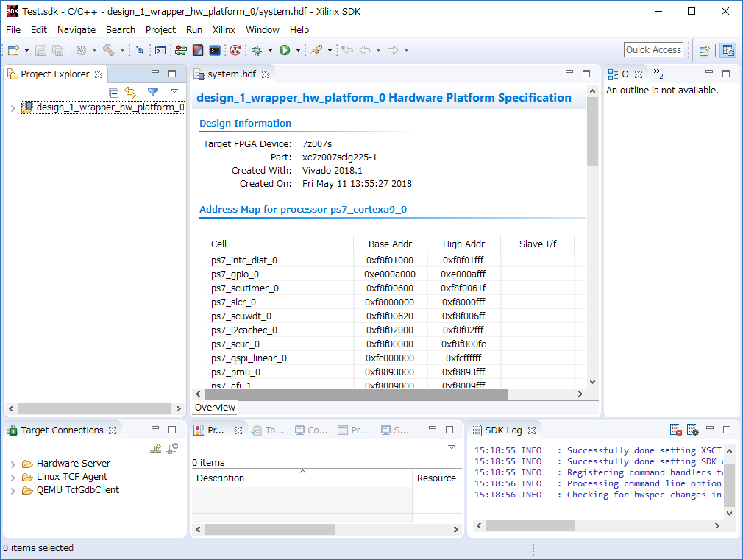
Task: Select the C/C++ perspective icon
Action: 728,50
